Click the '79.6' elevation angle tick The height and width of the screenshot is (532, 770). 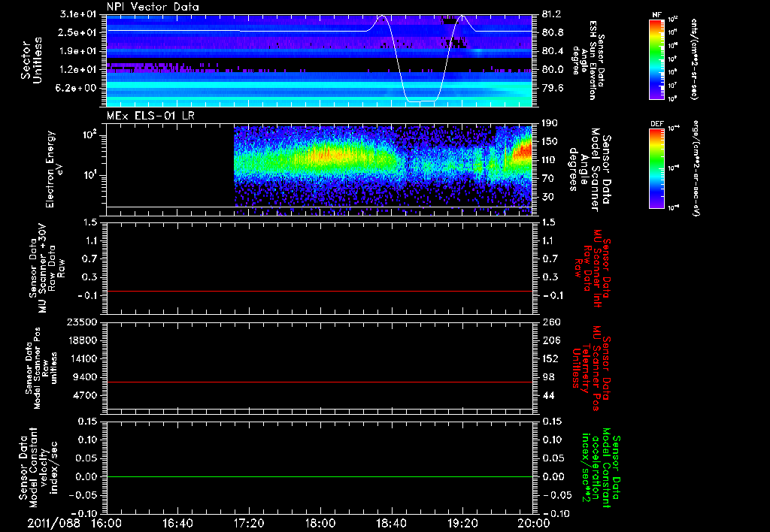552,89
